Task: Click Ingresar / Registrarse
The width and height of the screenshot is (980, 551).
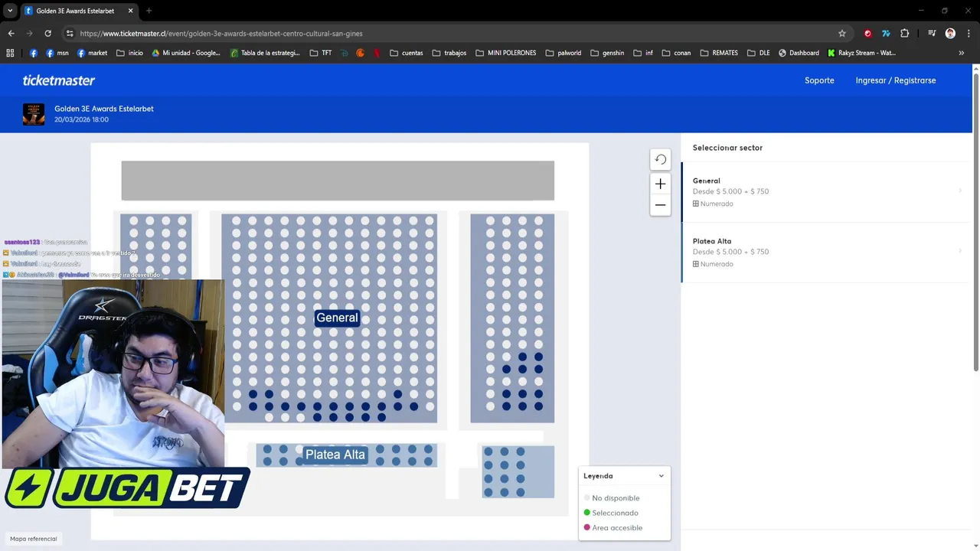Action: (x=896, y=80)
